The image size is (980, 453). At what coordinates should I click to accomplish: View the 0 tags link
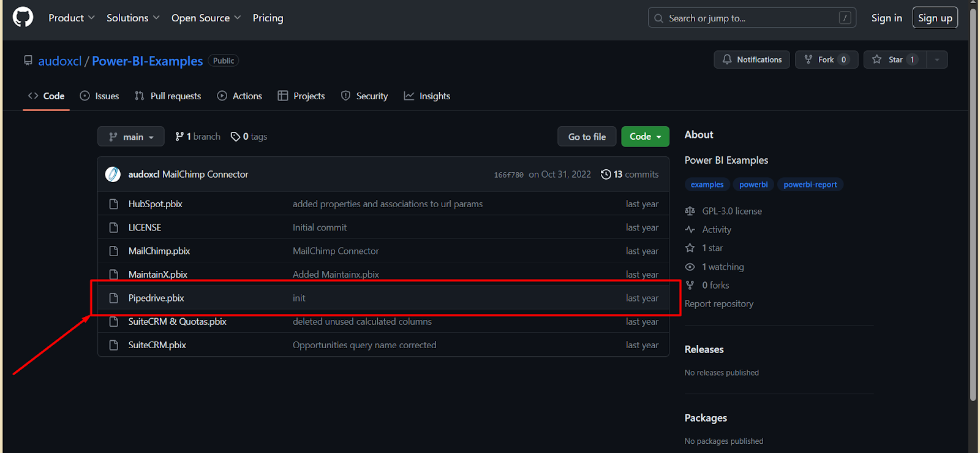tap(249, 137)
